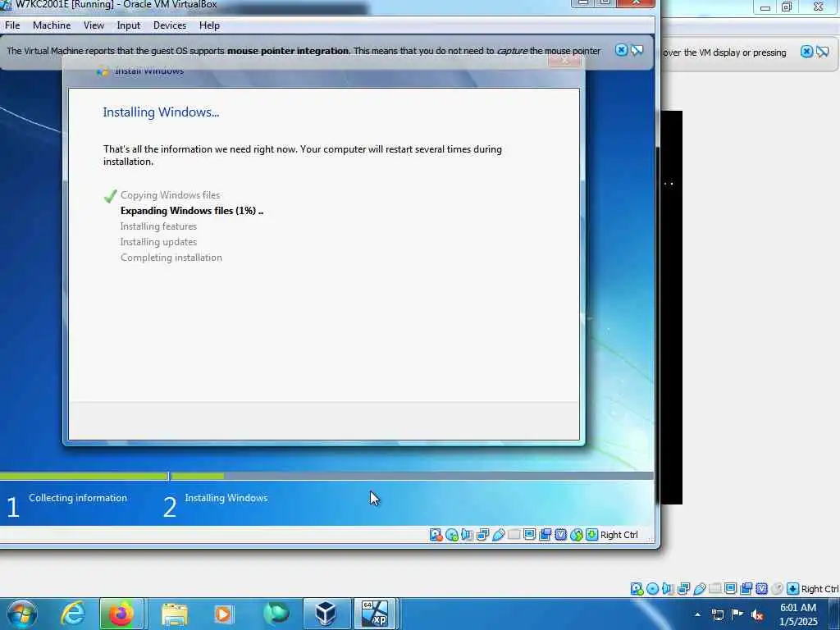Click the 'Copying Windows files' completed step
Viewport: 840px width, 630px height.
pyautogui.click(x=171, y=195)
